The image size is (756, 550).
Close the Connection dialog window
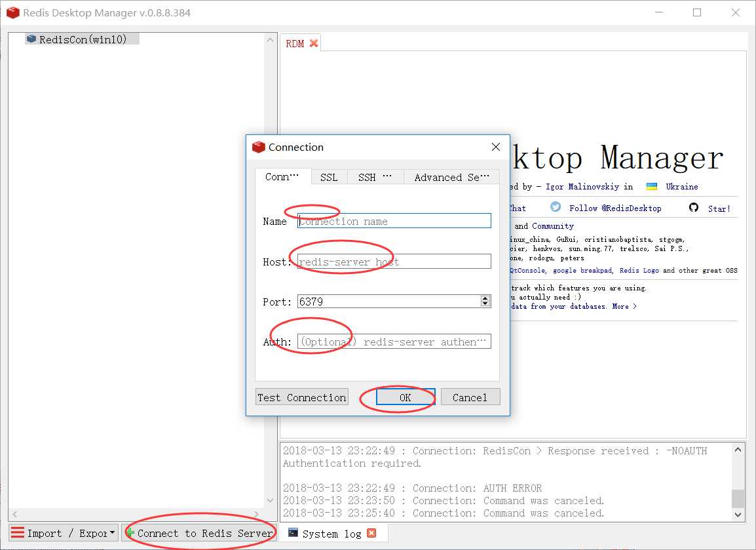pos(496,147)
